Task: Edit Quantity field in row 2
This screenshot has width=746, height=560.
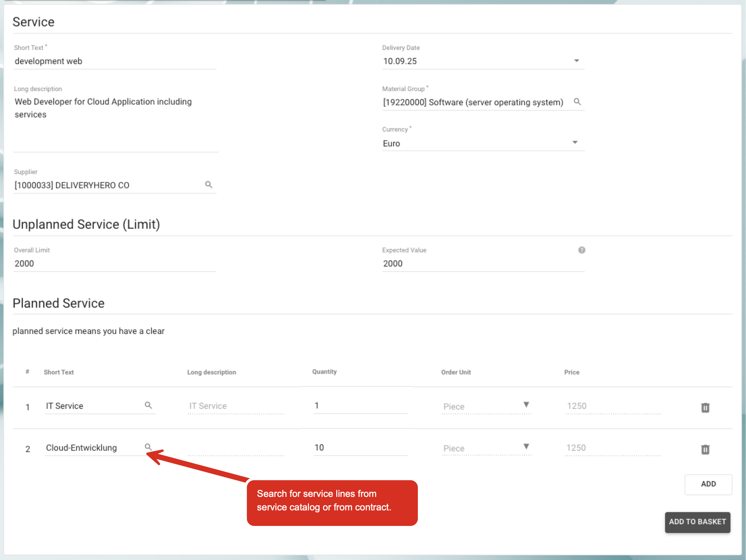Action: (x=360, y=448)
